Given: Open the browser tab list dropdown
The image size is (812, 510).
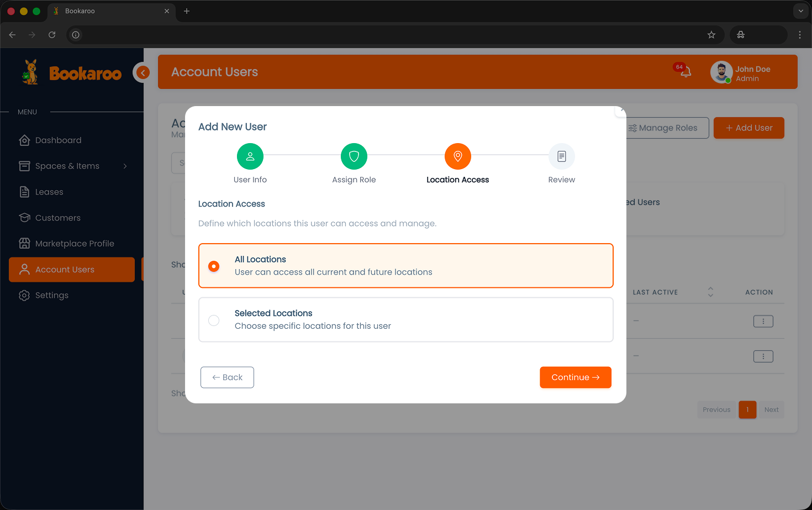Looking at the screenshot, I should pyautogui.click(x=800, y=11).
